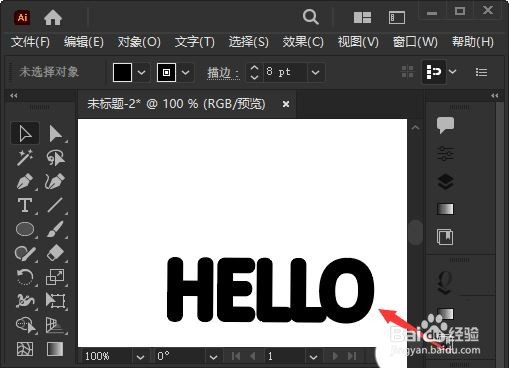Close the 未标题-2* document tab
The height and width of the screenshot is (368, 509).
(286, 104)
